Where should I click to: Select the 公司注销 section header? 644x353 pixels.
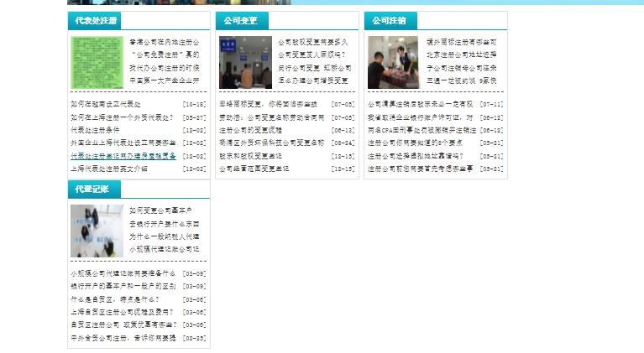(x=389, y=21)
